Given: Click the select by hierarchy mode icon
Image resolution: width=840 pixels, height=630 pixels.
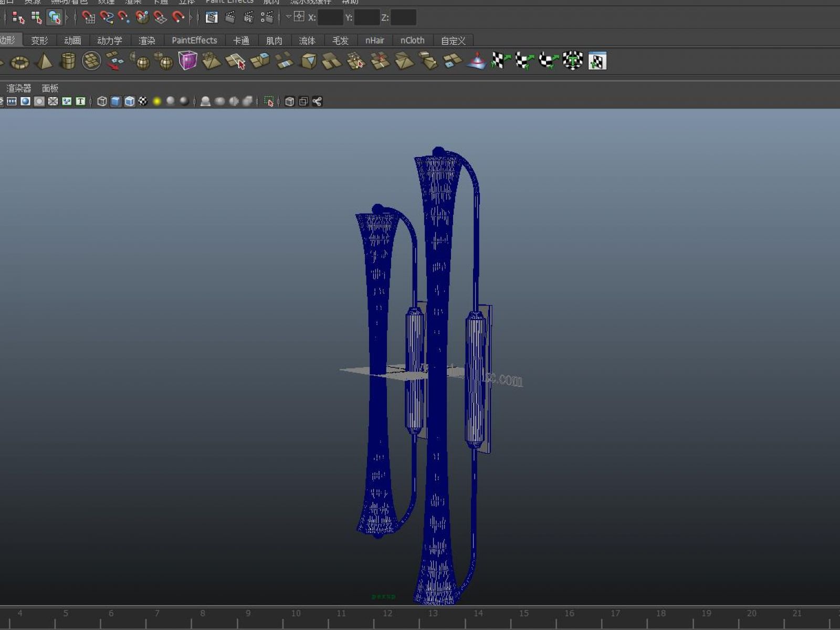Looking at the screenshot, I should tap(18, 18).
